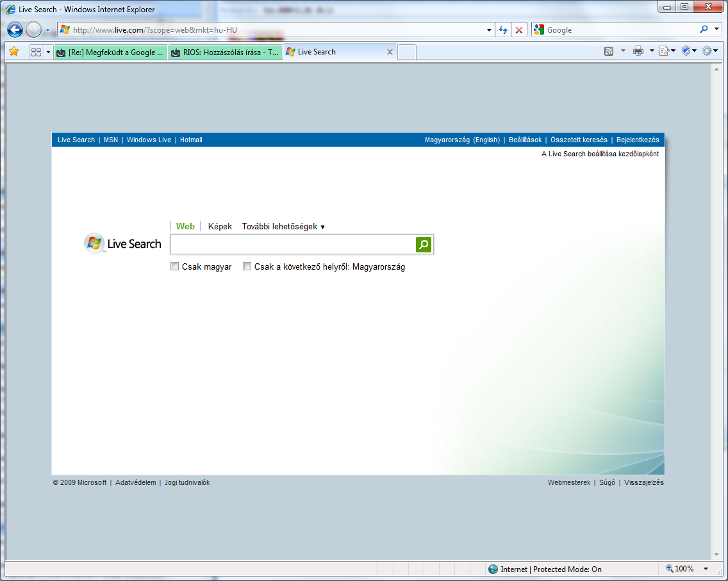Open the Page menu icon
728x581 pixels.
pyautogui.click(x=667, y=51)
